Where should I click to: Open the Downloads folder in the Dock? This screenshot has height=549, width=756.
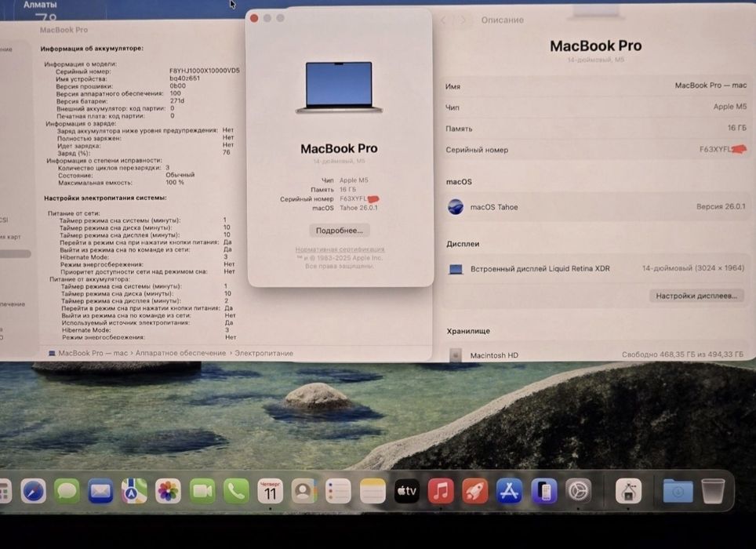pos(678,491)
